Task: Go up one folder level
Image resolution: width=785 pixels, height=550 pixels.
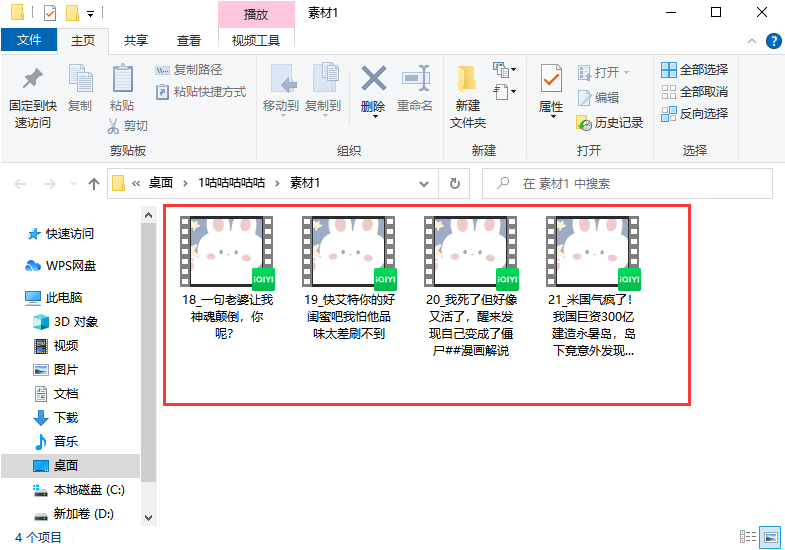Action: (x=94, y=184)
